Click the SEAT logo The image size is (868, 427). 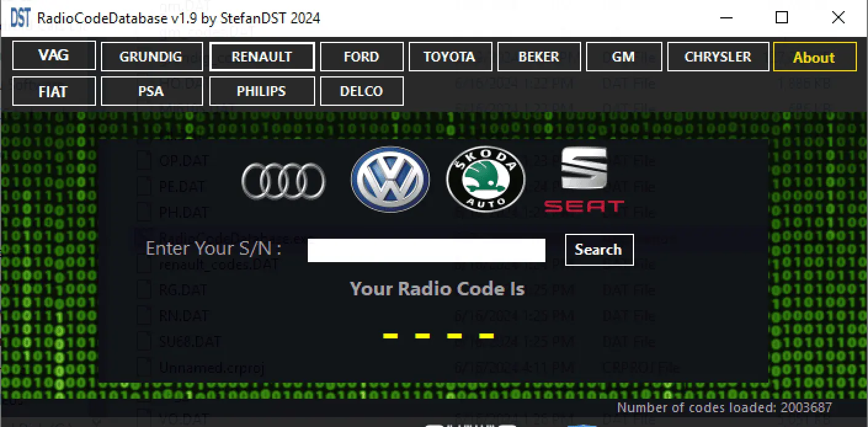point(584,180)
